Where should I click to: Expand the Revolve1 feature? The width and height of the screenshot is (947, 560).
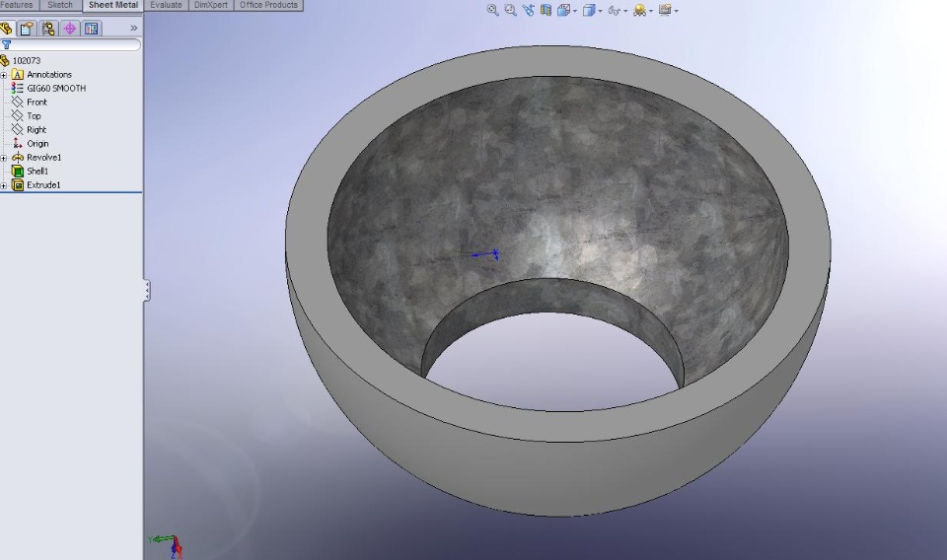(4, 158)
